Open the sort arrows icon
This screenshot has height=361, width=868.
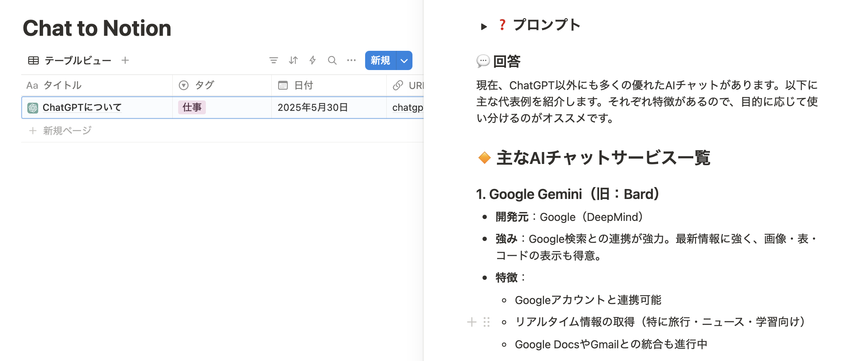(293, 60)
